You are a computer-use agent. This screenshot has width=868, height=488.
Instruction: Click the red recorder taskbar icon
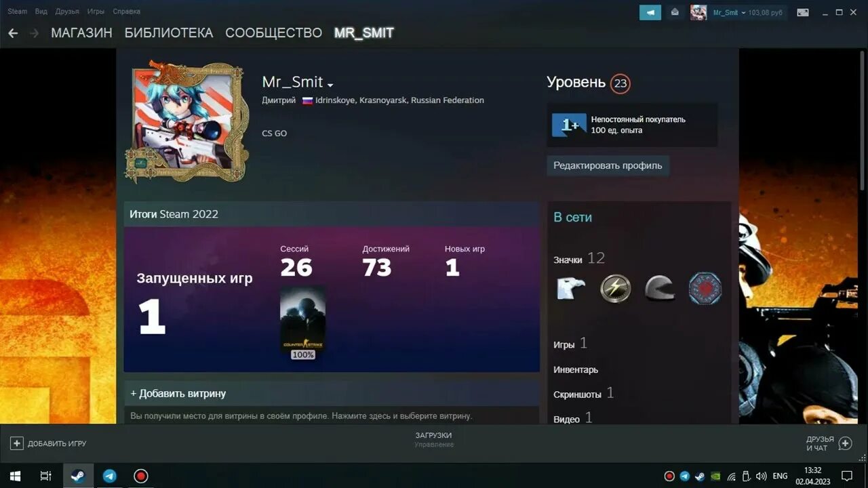140,476
